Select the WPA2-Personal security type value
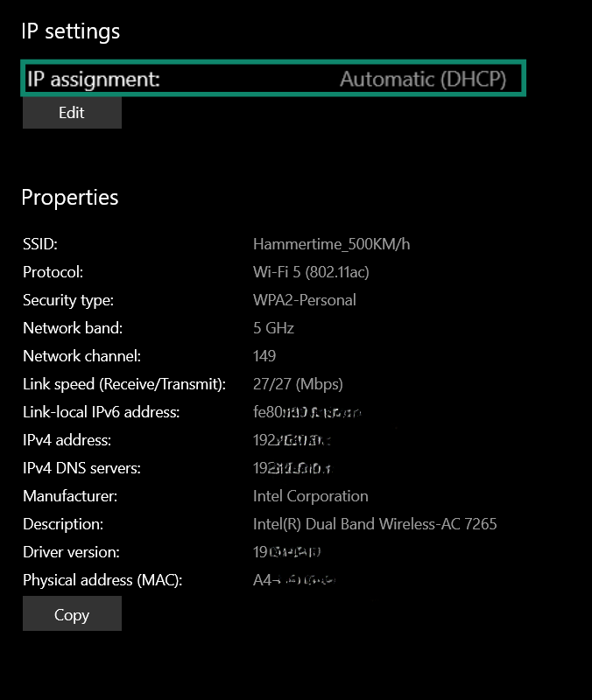Screen dimensions: 592x700 305,300
